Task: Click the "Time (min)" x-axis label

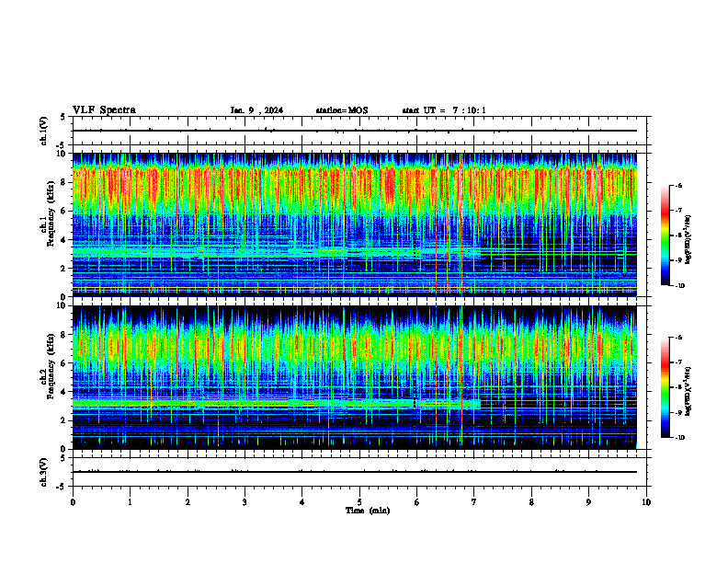Action: [368, 511]
